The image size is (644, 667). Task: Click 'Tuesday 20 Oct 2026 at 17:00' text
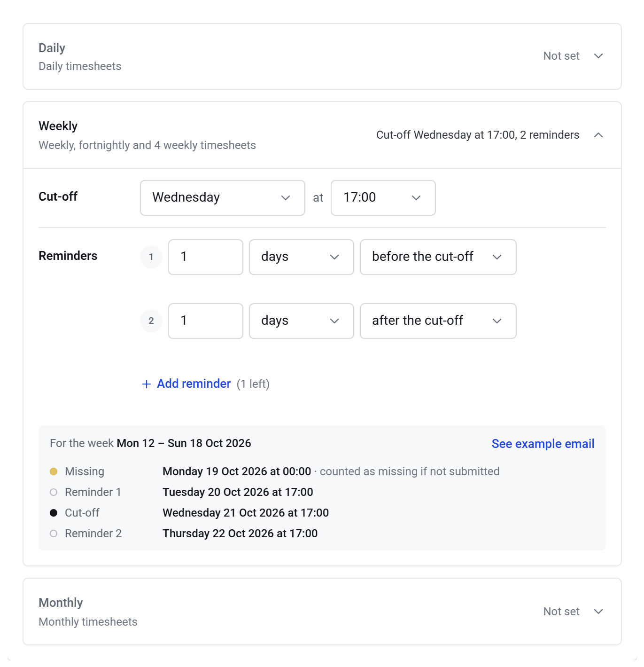(238, 492)
